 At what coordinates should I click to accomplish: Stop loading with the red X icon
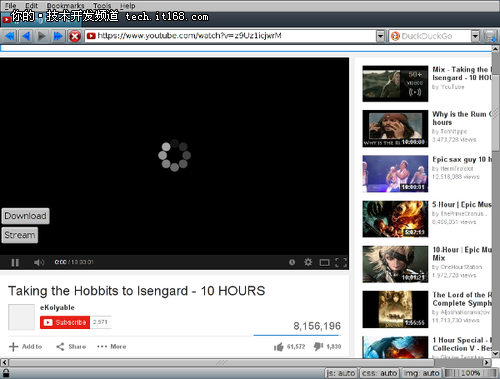[75, 36]
